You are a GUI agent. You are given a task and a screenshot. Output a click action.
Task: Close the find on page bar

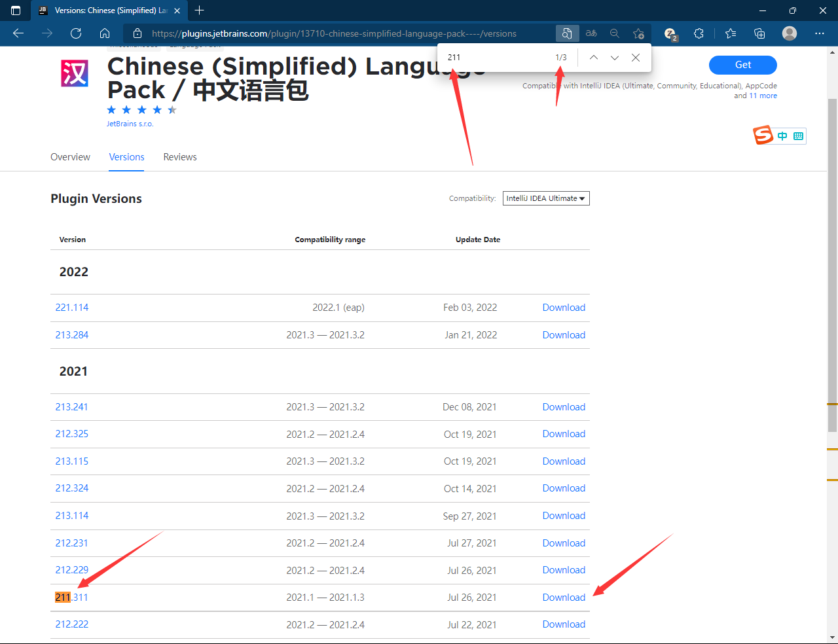(x=636, y=58)
